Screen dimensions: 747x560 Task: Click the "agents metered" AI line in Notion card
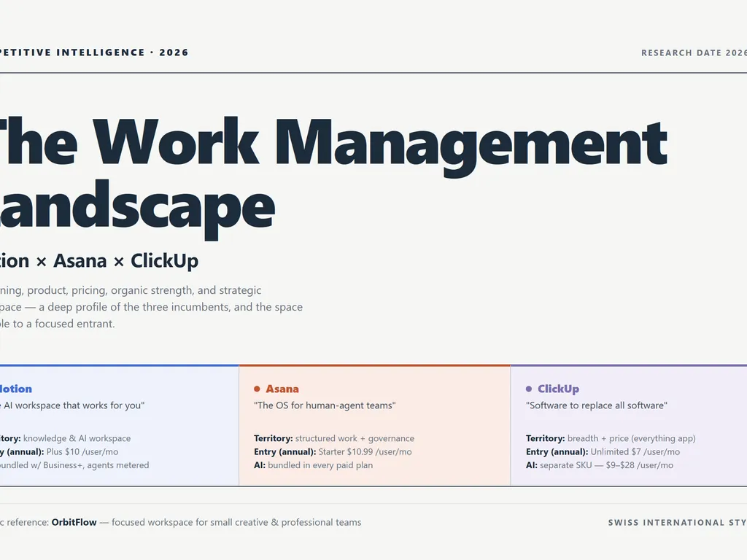(x=74, y=464)
